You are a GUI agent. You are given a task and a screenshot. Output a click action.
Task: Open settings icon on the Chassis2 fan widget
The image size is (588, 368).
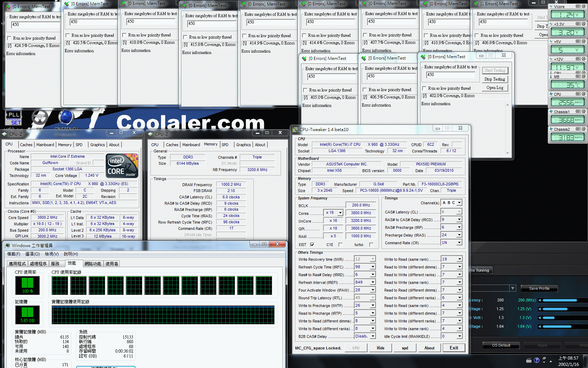578,129
